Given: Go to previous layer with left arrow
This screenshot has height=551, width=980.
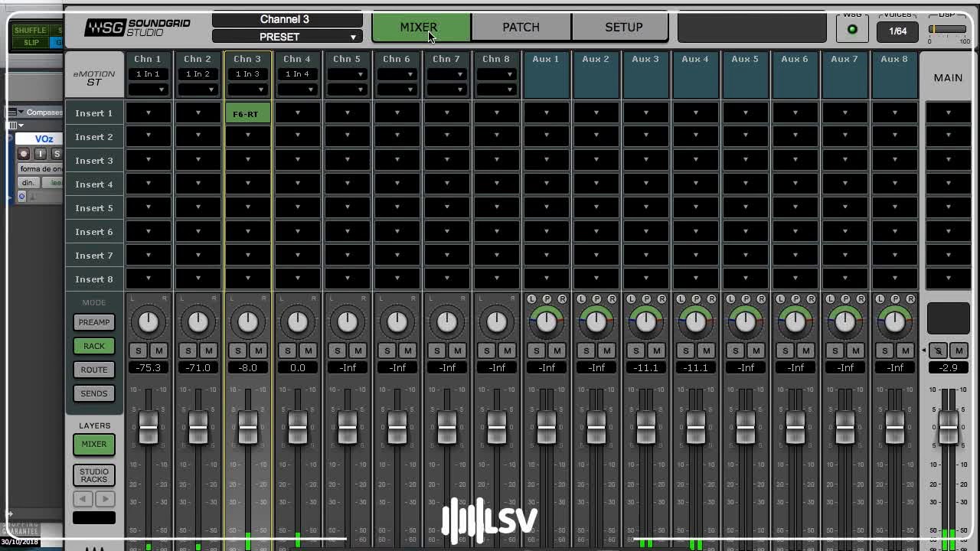Looking at the screenshot, I should coord(83,499).
